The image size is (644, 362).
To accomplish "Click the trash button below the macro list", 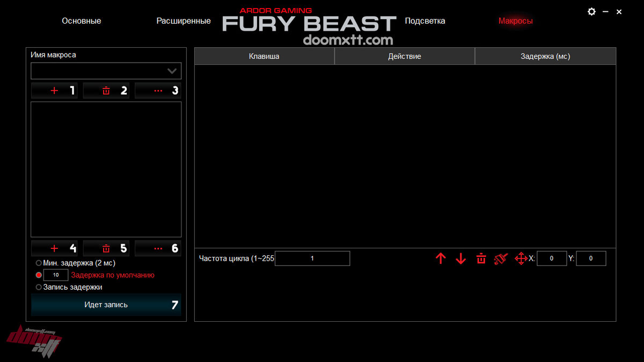I will [x=106, y=248].
